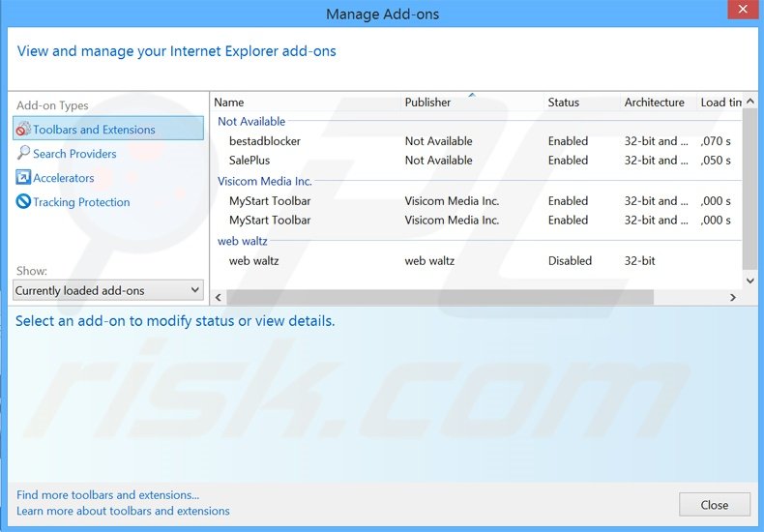Open the Accelerators add-on type

63,178
